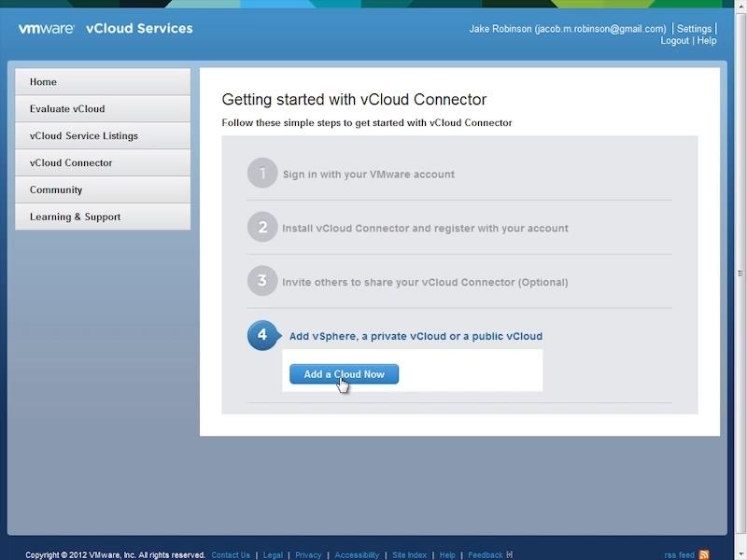Click 'Add vSphere, a private vCloud' step text

(416, 336)
